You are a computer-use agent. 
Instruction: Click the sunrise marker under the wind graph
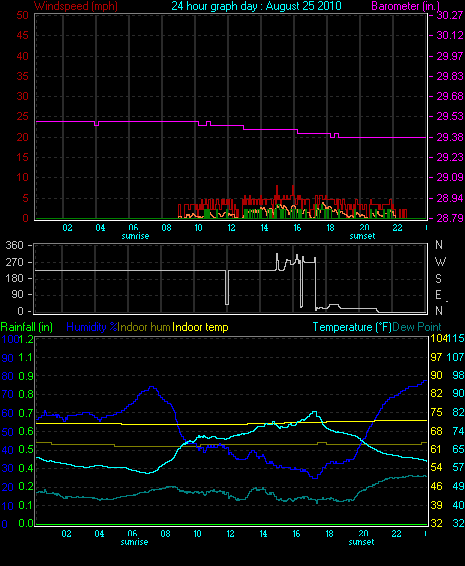(135, 236)
